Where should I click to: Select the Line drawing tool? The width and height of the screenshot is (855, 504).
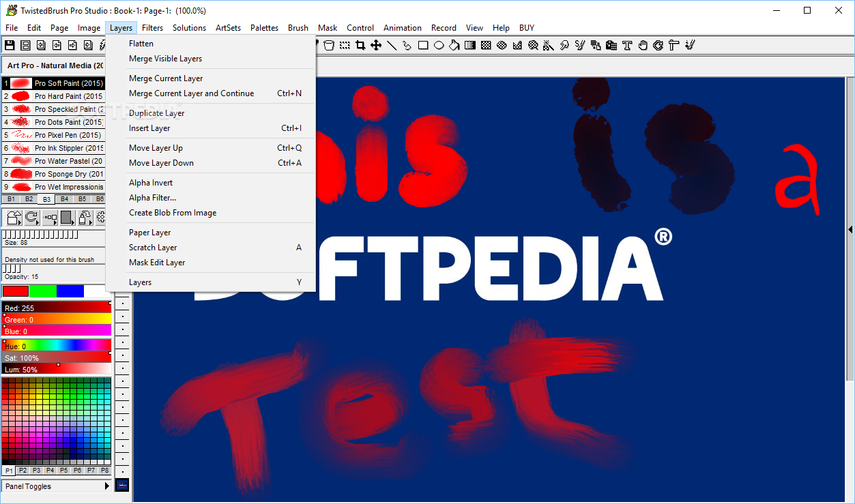click(392, 45)
